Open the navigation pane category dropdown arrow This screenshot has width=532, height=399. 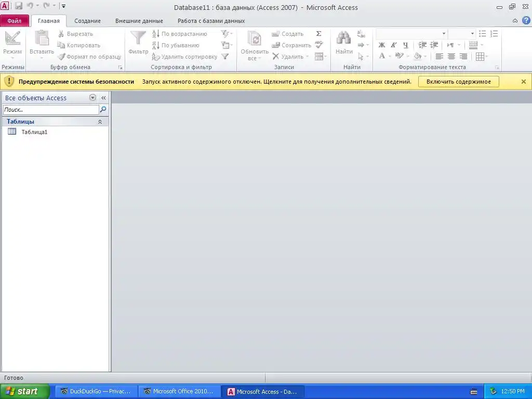click(92, 98)
